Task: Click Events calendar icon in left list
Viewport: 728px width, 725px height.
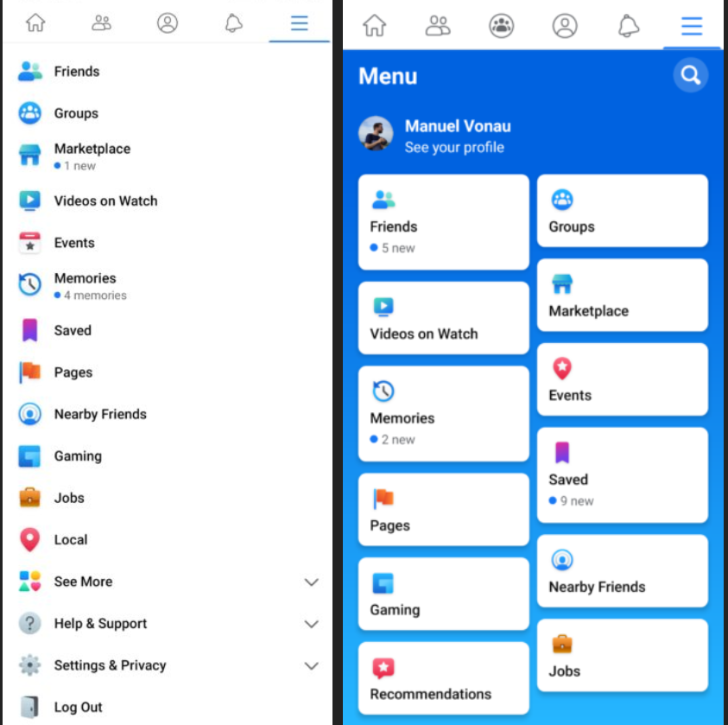Action: 29,243
